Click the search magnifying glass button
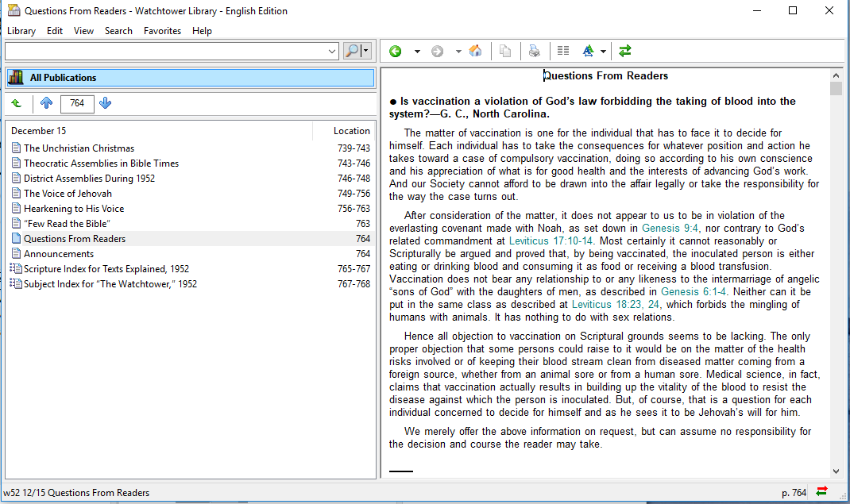The width and height of the screenshot is (850, 504). click(x=352, y=51)
